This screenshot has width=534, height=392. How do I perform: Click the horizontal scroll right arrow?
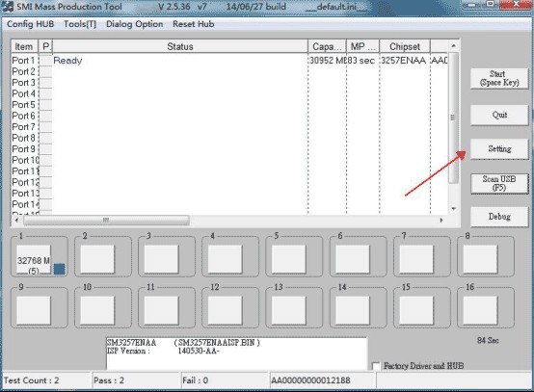pyautogui.click(x=441, y=221)
